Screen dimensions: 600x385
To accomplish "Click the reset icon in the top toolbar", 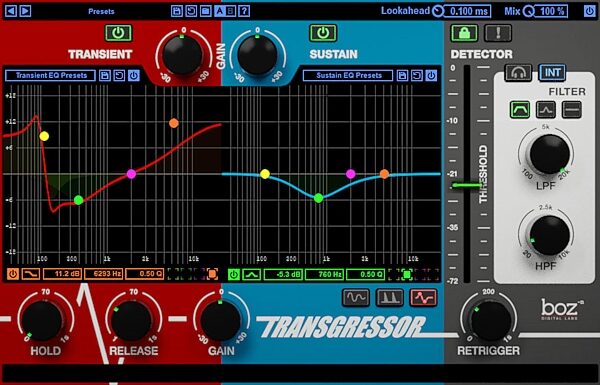I will click(x=191, y=11).
